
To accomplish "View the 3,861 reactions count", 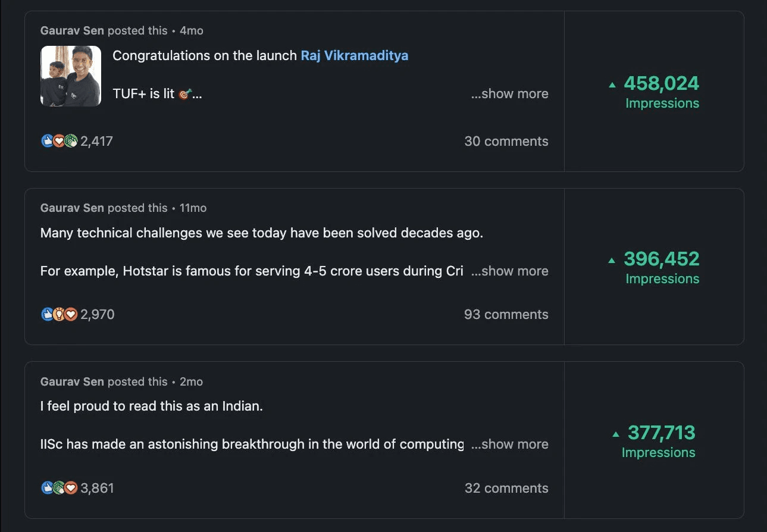I will [x=97, y=488].
